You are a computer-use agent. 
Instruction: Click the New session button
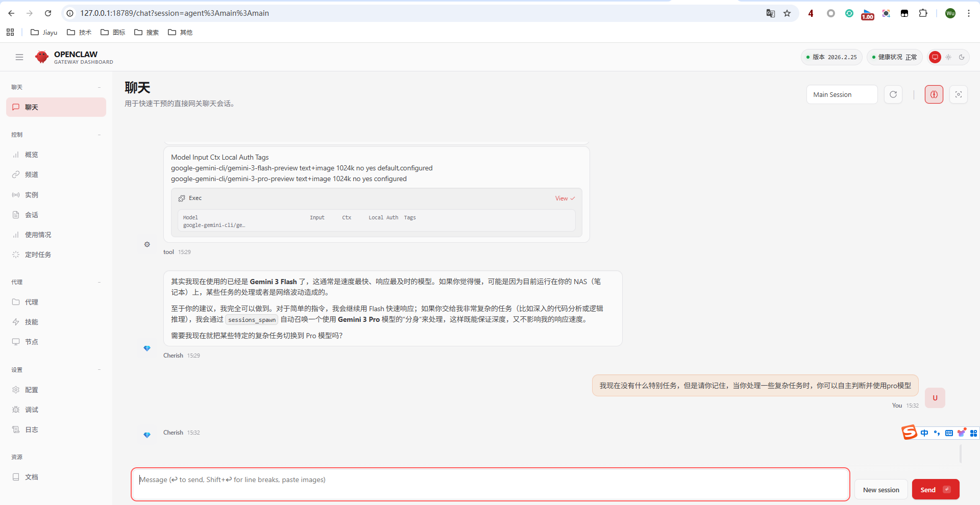(881, 489)
